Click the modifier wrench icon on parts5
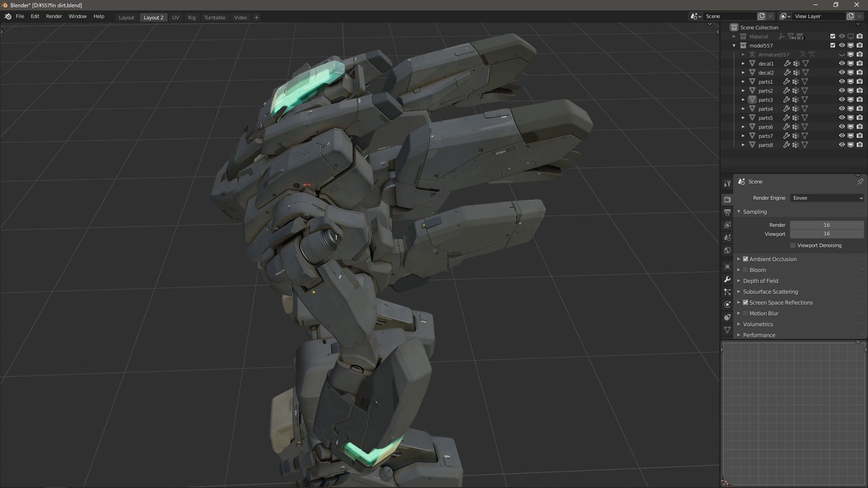The height and width of the screenshot is (488, 868). 787,118
